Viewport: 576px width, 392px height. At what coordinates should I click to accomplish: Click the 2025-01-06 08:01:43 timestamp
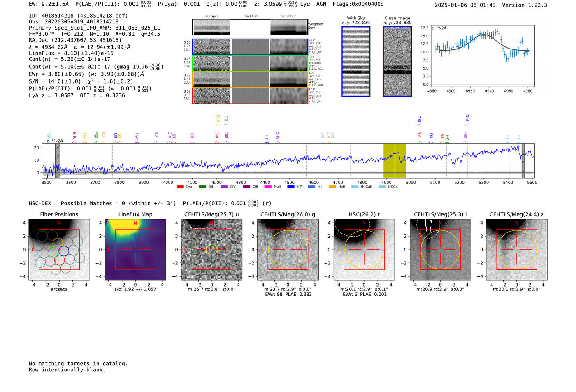(465, 5)
